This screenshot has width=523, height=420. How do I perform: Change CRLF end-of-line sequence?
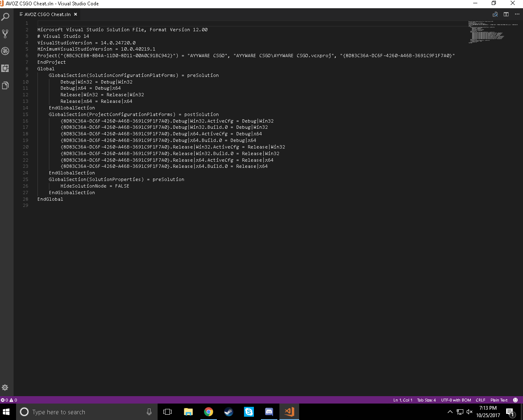(480, 400)
